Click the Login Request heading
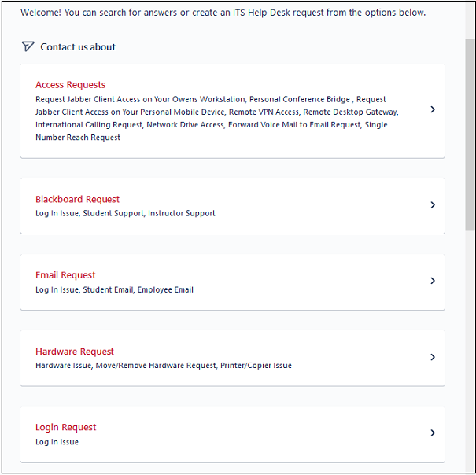This screenshot has width=476, height=475. coord(65,428)
